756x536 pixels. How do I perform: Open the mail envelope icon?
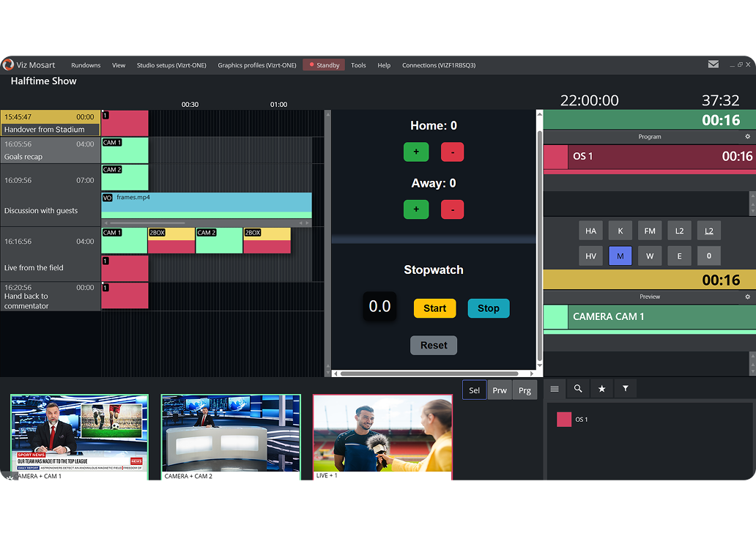coord(713,64)
